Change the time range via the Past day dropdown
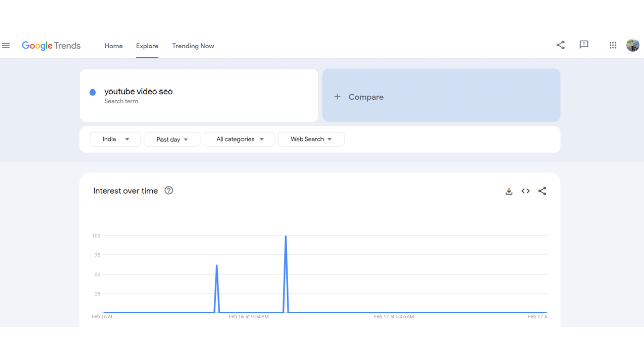The width and height of the screenshot is (644, 362). [172, 139]
